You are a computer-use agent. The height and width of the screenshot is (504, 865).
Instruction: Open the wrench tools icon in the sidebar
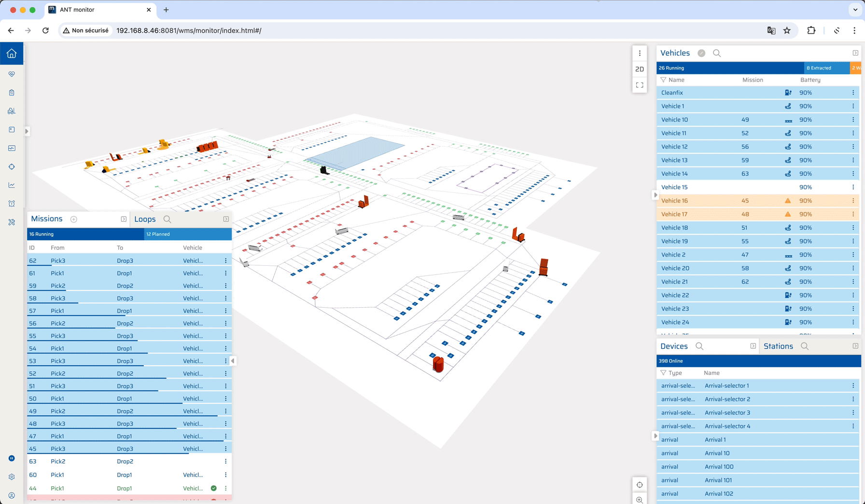(x=12, y=222)
